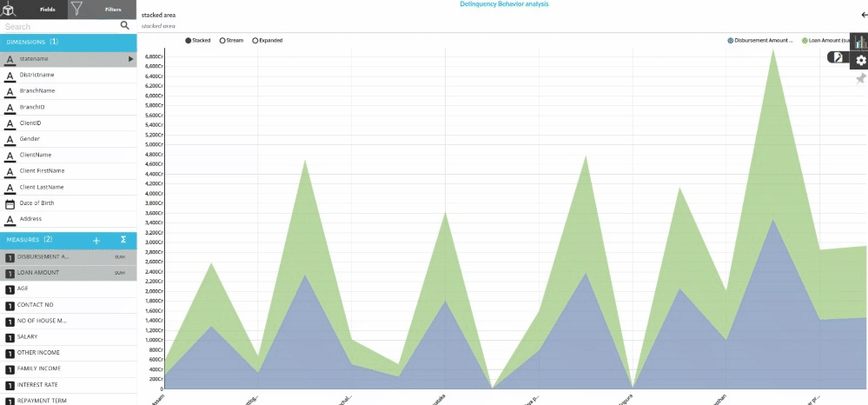This screenshot has height=405, width=868.
Task: Select the ClientName dimension
Action: click(68, 155)
